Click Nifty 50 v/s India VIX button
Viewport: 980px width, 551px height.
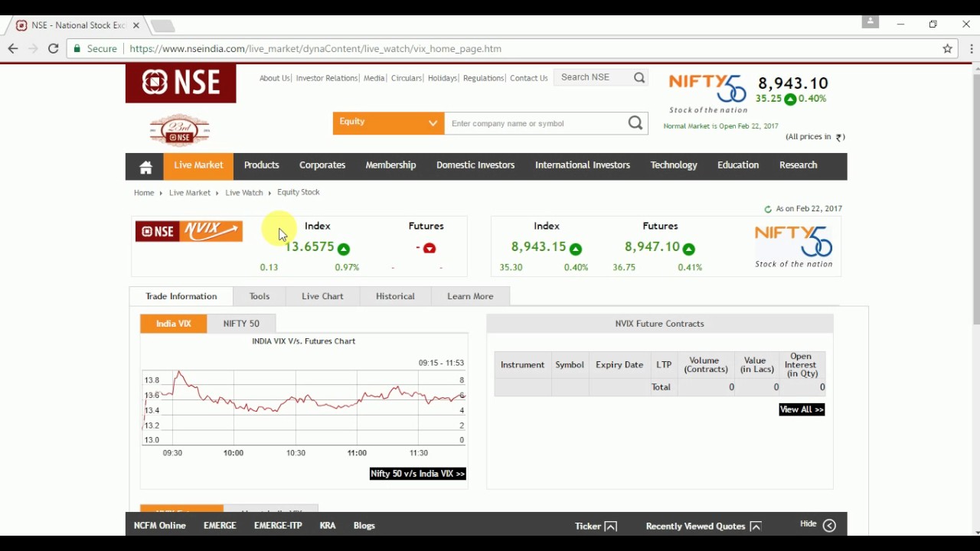tap(418, 474)
